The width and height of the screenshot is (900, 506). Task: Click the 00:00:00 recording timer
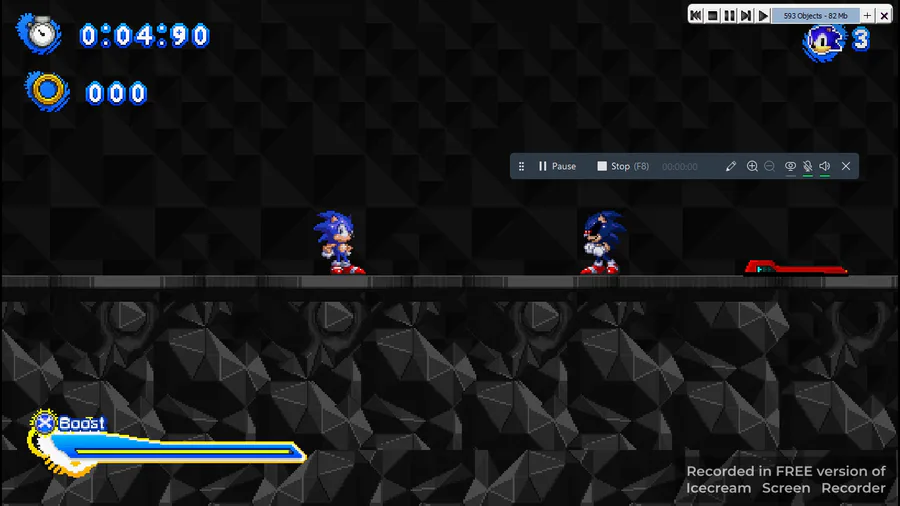point(680,167)
